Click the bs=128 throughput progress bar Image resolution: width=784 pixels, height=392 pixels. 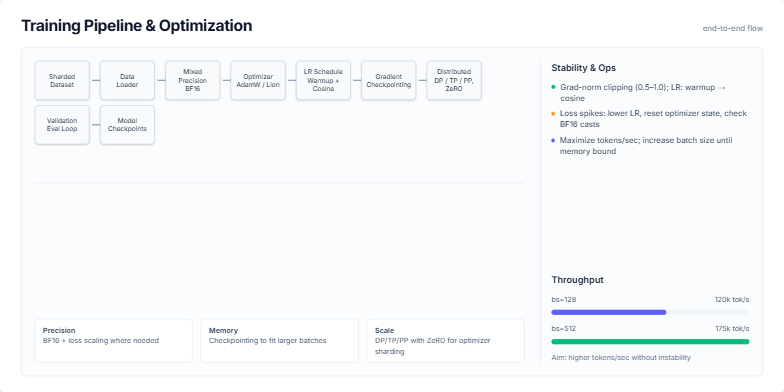(x=650, y=312)
